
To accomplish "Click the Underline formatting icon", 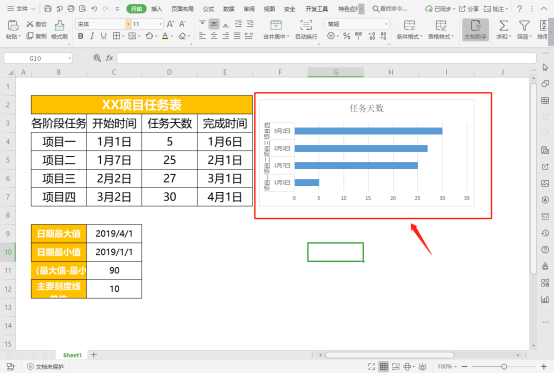I will (103, 36).
